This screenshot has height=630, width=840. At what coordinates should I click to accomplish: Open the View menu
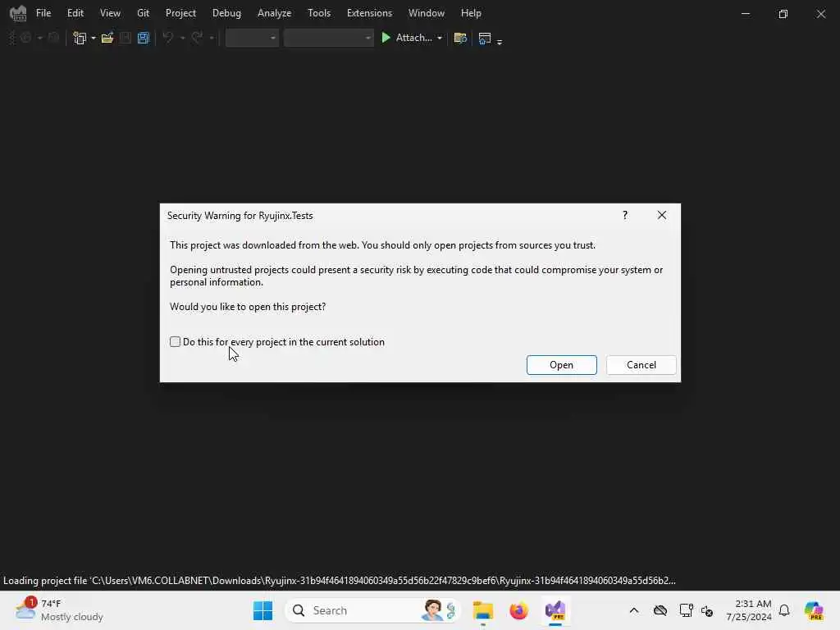pos(110,13)
